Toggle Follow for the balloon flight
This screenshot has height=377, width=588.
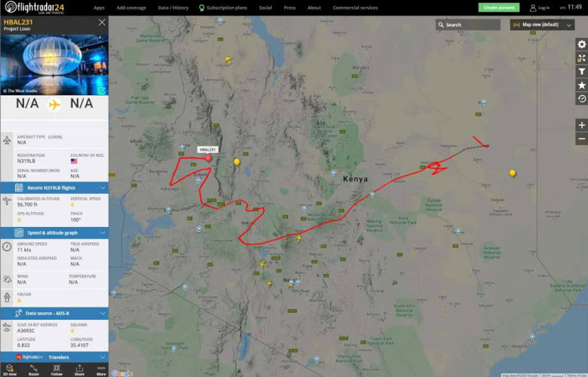click(57, 370)
